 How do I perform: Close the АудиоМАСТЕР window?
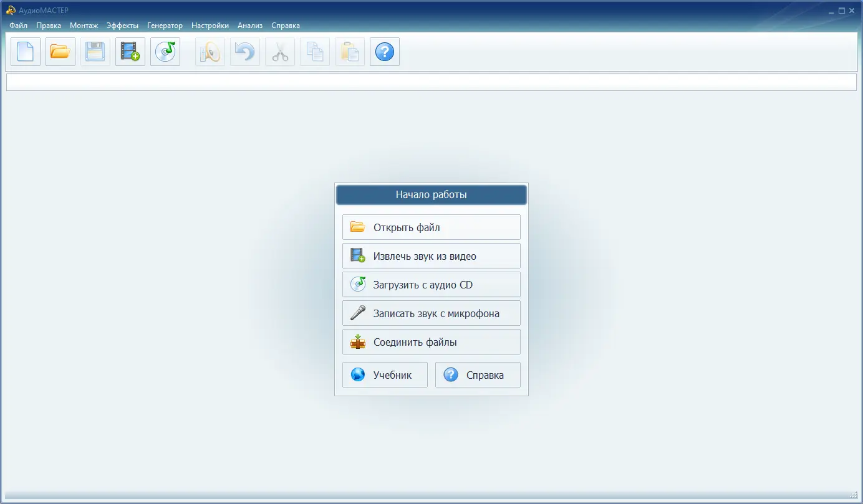852,11
